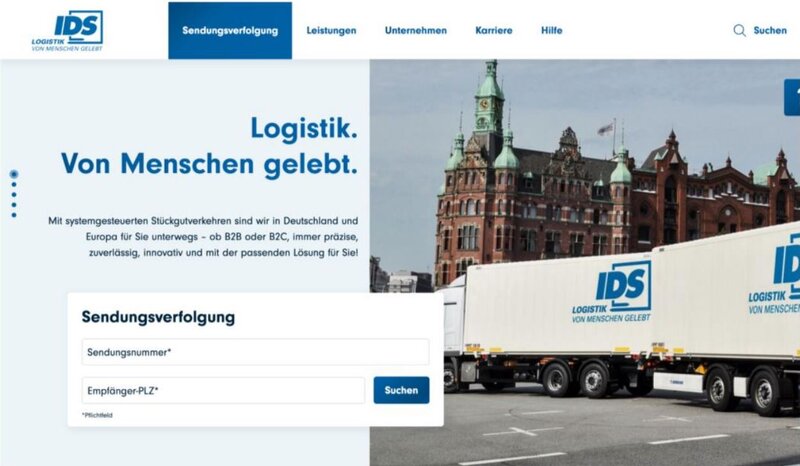Expand the Karriere navigation item

pyautogui.click(x=494, y=31)
